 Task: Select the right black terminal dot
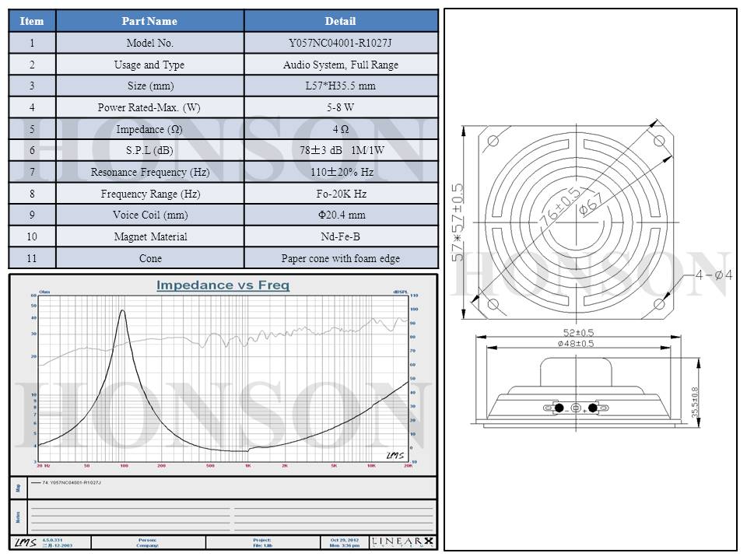(593, 408)
